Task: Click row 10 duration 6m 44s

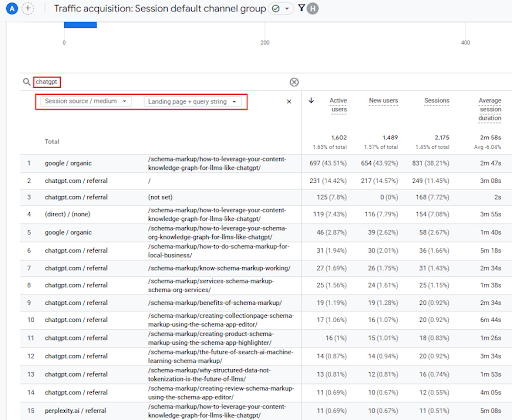Action: pos(490,320)
